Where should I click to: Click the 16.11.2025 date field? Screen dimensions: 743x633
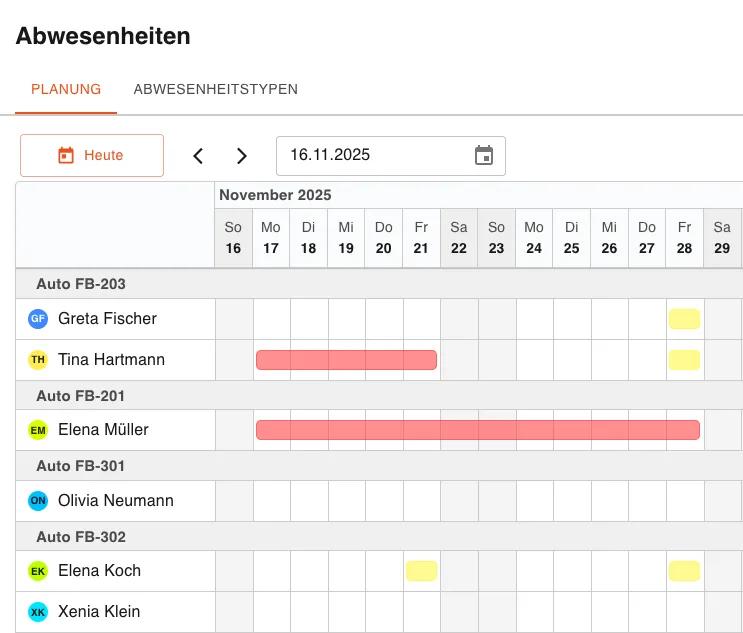375,155
